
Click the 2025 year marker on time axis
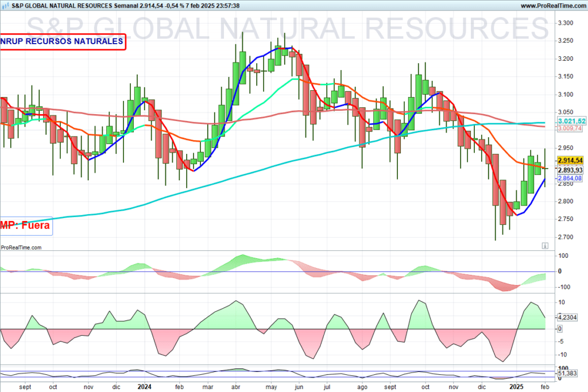[x=516, y=387]
